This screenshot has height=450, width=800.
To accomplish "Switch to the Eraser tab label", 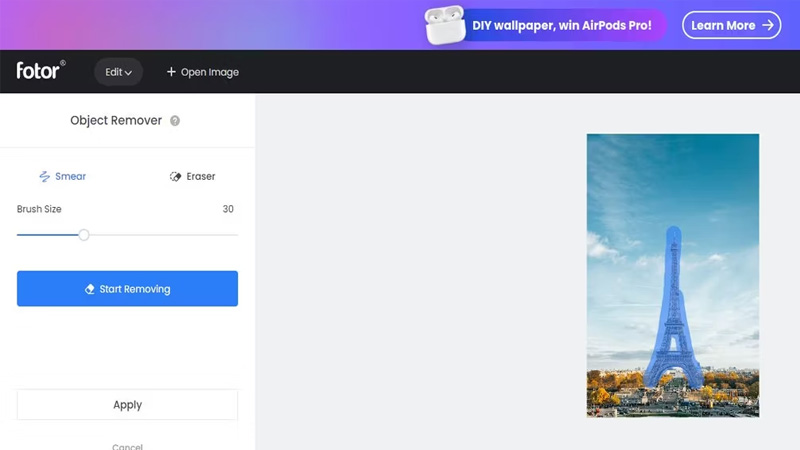I will [x=201, y=177].
